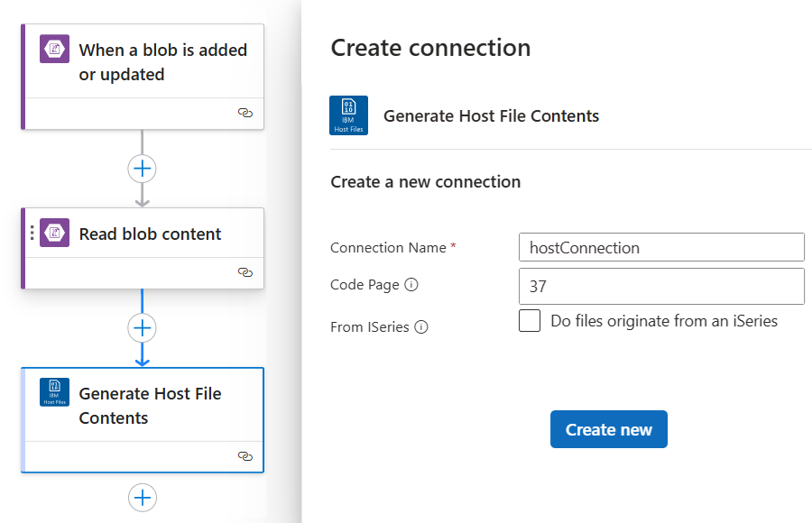Click link icon on Generate Host File Contents card

click(245, 456)
